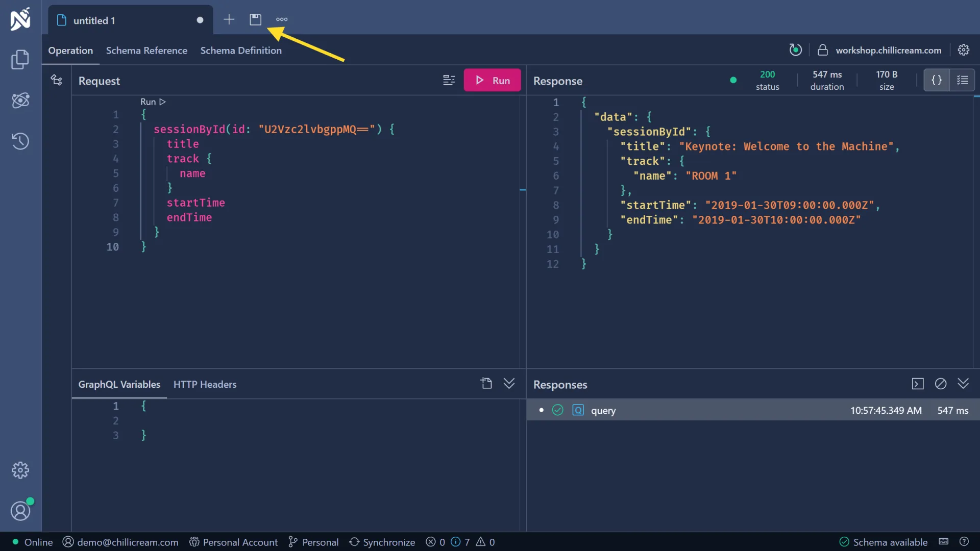Open connection settings gear near workshop.chillicream.com
980x551 pixels.
(x=964, y=50)
